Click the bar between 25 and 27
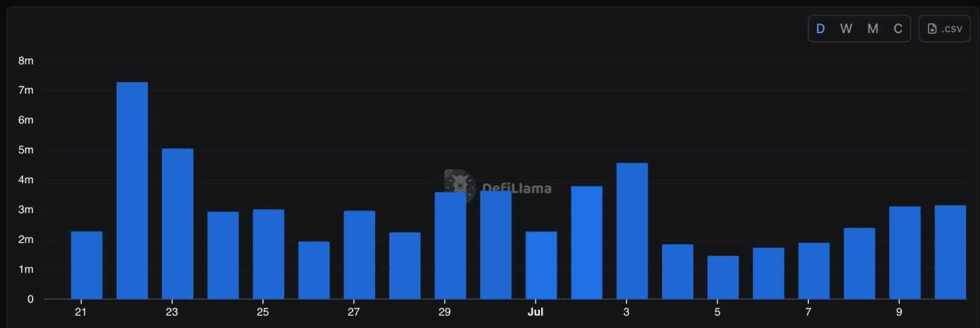980x328 pixels. tap(314, 270)
